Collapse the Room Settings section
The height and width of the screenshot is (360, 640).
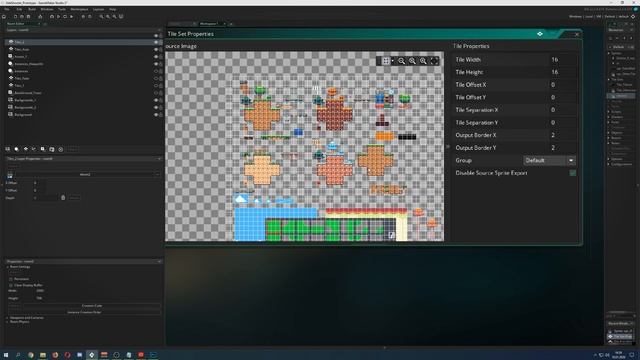pos(8,267)
